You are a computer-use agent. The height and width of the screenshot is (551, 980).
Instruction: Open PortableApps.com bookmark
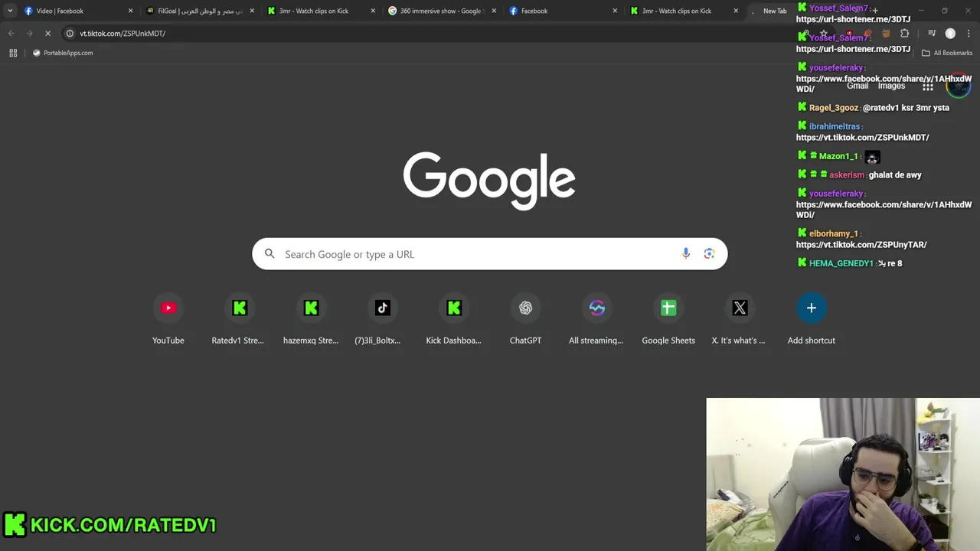62,53
